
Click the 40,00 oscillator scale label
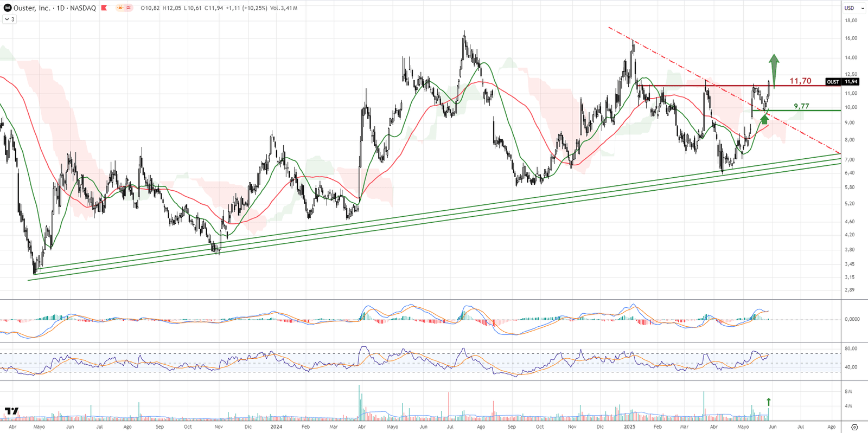pyautogui.click(x=851, y=367)
